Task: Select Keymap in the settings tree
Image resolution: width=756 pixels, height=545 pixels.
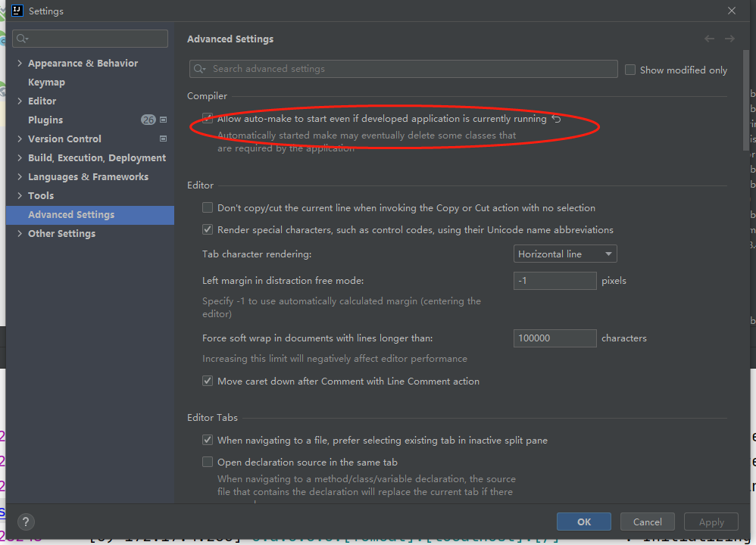Action: [x=46, y=83]
